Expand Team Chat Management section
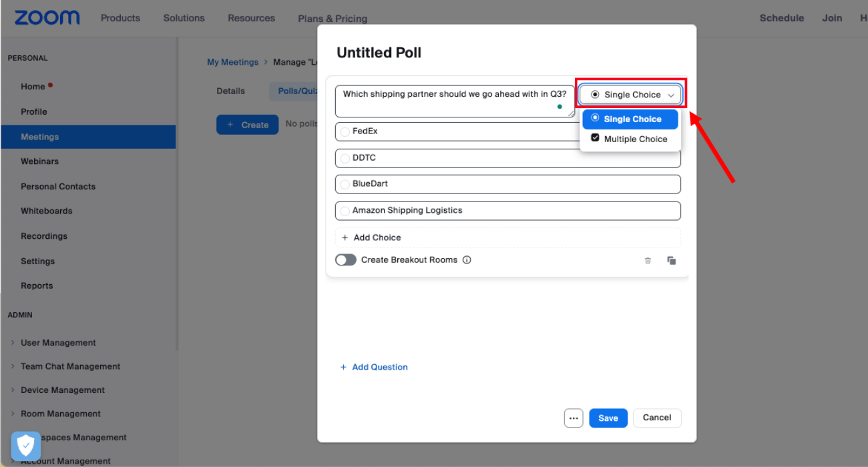This screenshot has width=868, height=467. 70,366
